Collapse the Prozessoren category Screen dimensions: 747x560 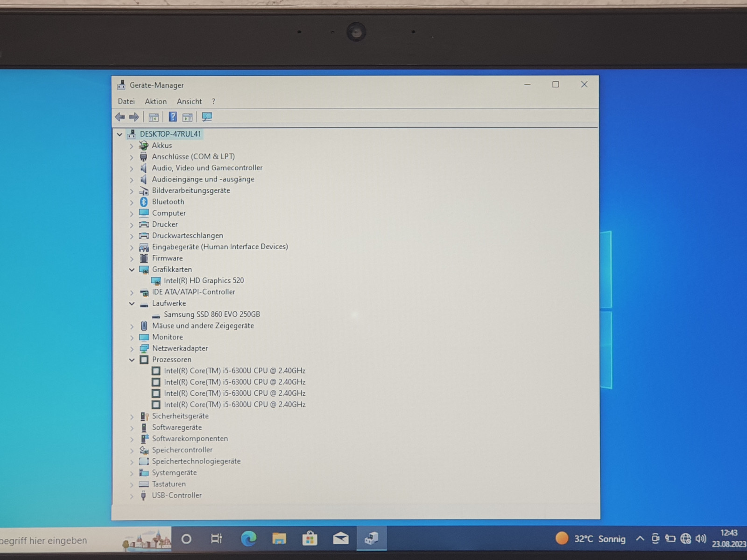click(x=132, y=360)
